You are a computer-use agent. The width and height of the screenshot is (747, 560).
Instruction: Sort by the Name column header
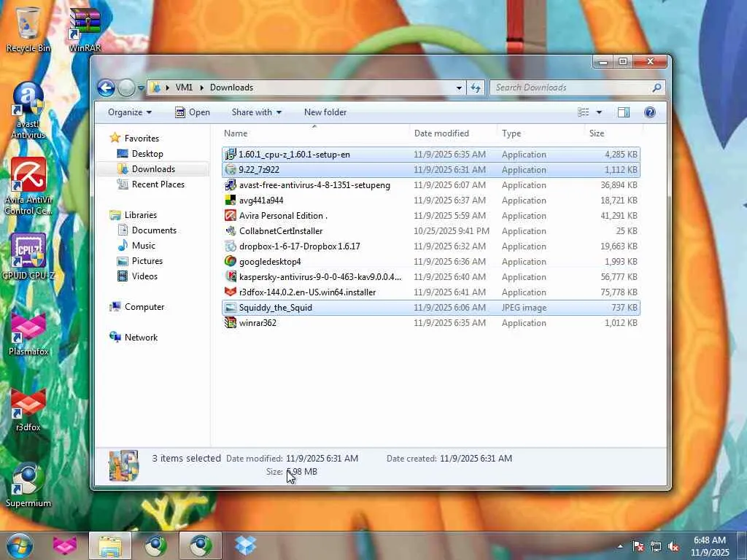tap(315, 133)
